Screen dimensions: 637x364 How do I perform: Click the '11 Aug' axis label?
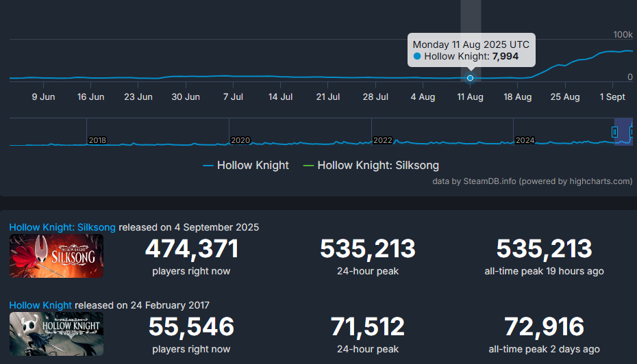pos(470,97)
